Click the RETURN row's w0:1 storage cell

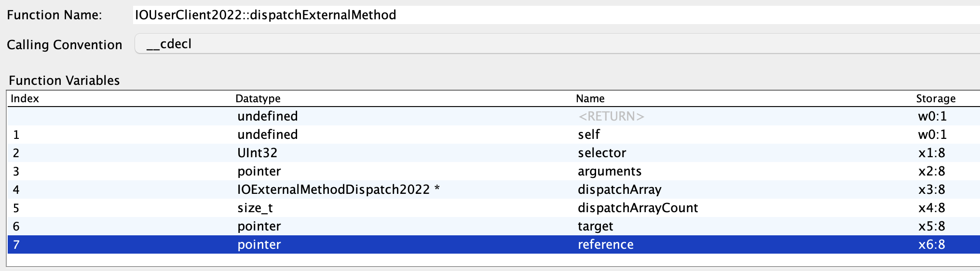pos(932,116)
